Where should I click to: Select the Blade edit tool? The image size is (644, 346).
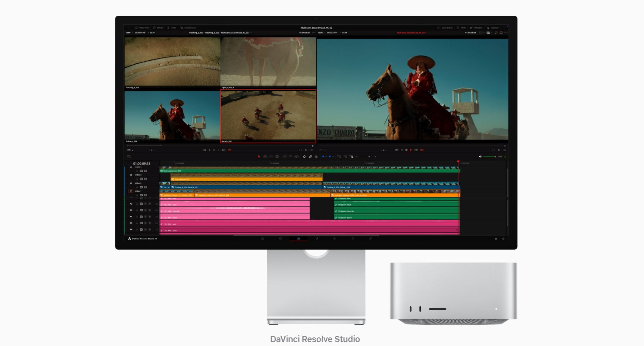(277, 156)
